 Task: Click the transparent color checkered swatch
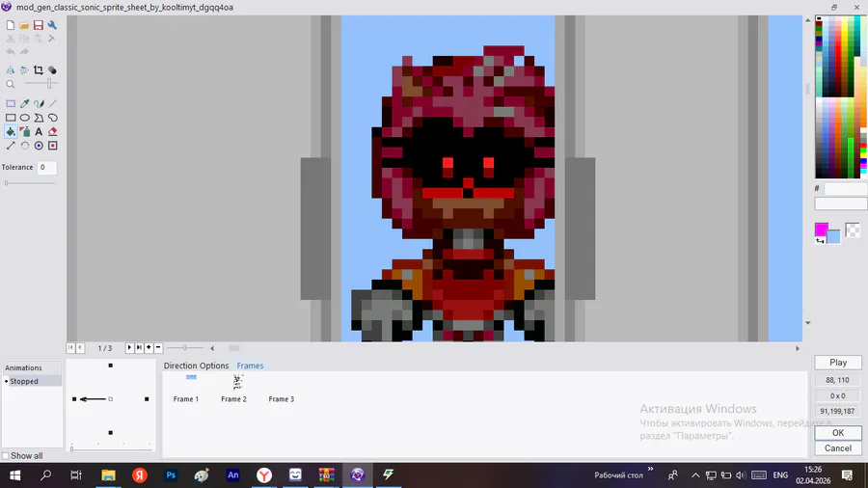853,230
